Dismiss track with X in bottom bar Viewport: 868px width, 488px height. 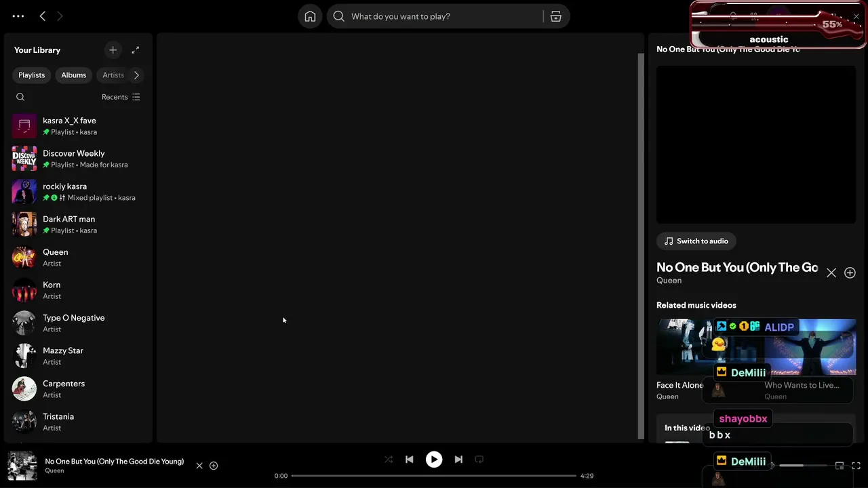click(199, 466)
